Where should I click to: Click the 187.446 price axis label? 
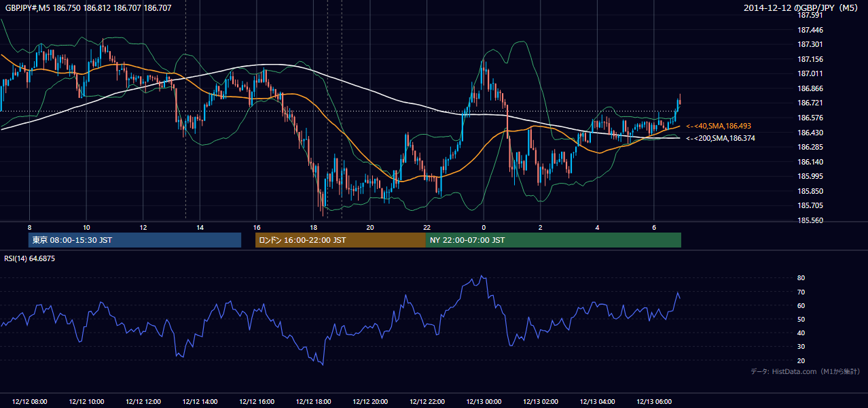coord(810,30)
